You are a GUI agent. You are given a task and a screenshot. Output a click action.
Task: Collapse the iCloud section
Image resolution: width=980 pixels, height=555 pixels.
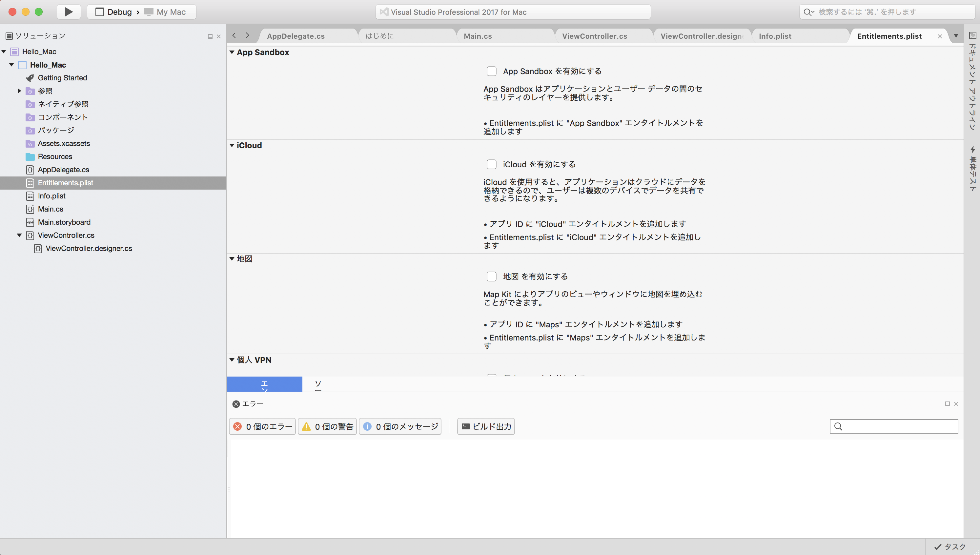point(232,145)
